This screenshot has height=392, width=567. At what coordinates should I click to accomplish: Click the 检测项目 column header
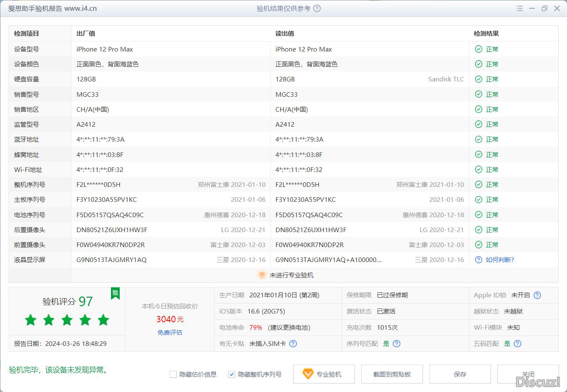coord(27,34)
